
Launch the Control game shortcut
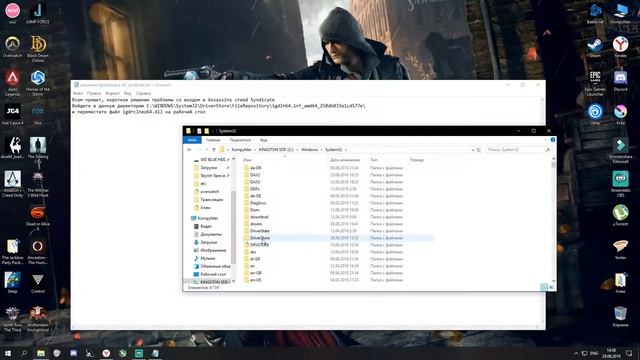coord(38,283)
